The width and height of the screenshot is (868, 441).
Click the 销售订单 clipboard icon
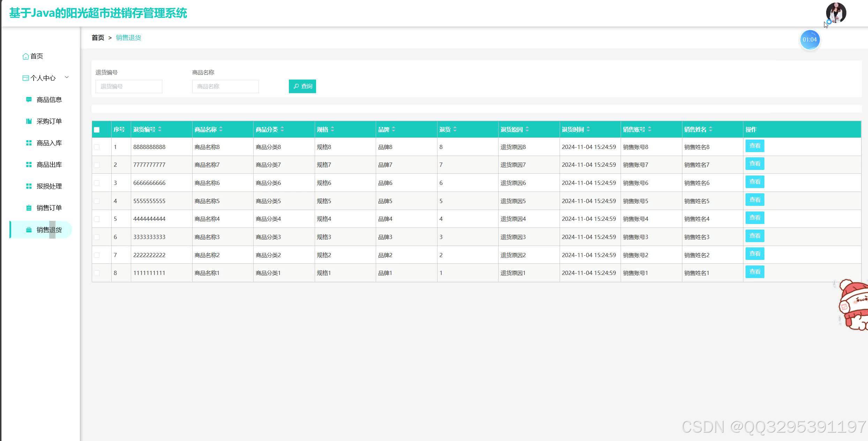pos(29,208)
